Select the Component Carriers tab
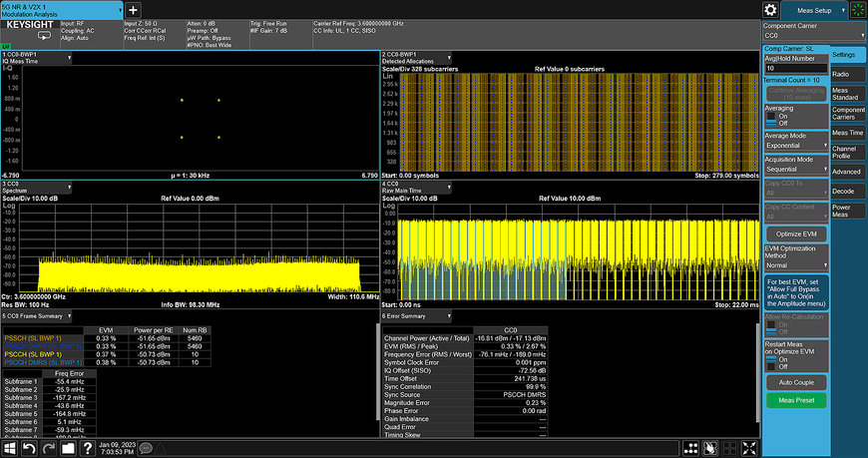Image resolution: width=868 pixels, height=458 pixels. (847, 113)
